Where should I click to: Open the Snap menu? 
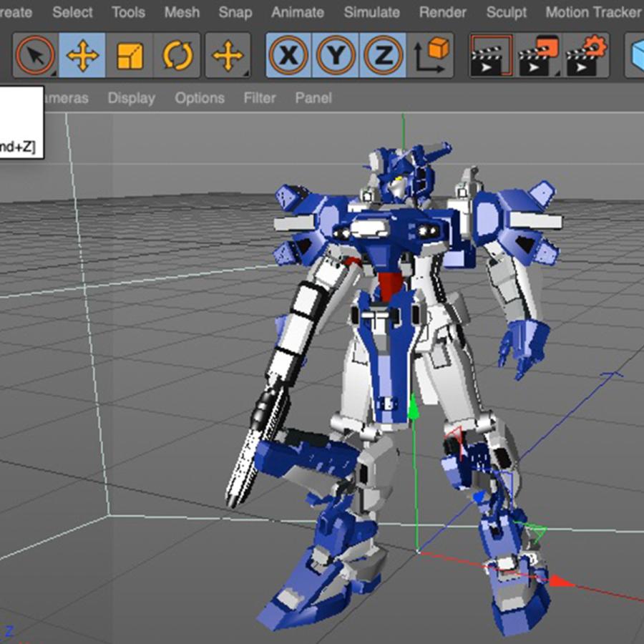[235, 13]
